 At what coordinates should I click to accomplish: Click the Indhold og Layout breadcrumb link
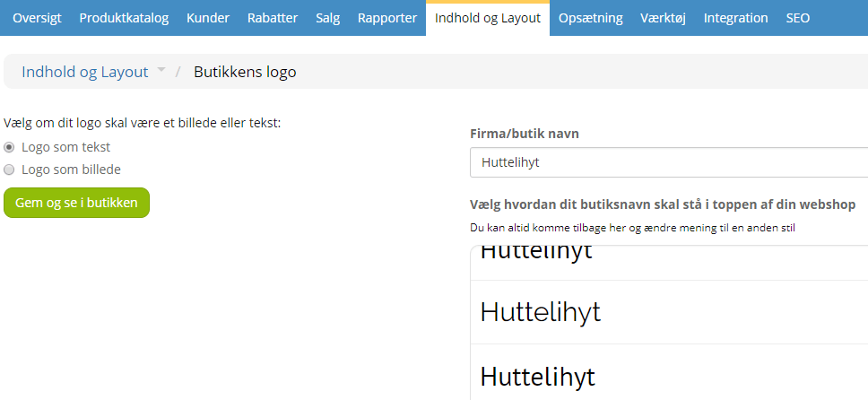(x=84, y=72)
